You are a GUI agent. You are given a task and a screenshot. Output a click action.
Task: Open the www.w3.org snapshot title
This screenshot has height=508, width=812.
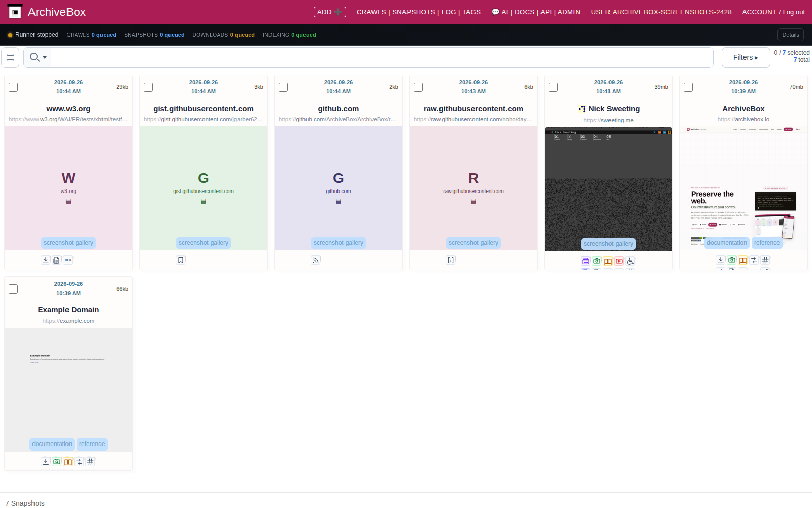(69, 109)
